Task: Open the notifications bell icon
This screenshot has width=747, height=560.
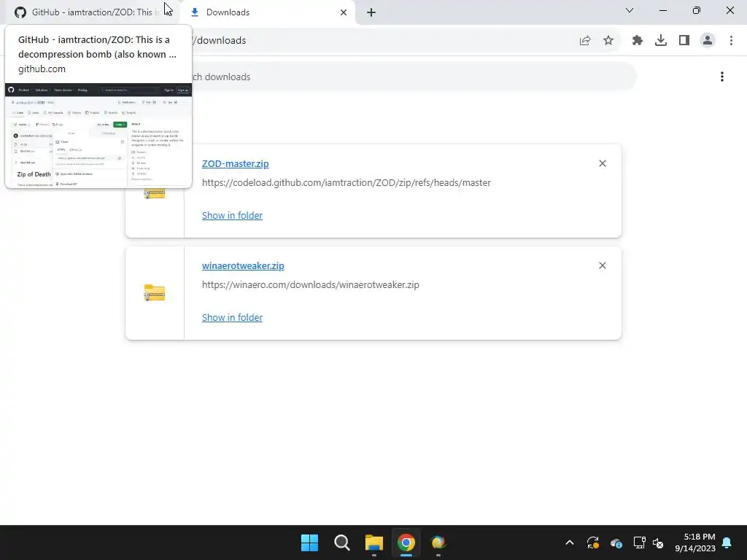Action: (727, 542)
